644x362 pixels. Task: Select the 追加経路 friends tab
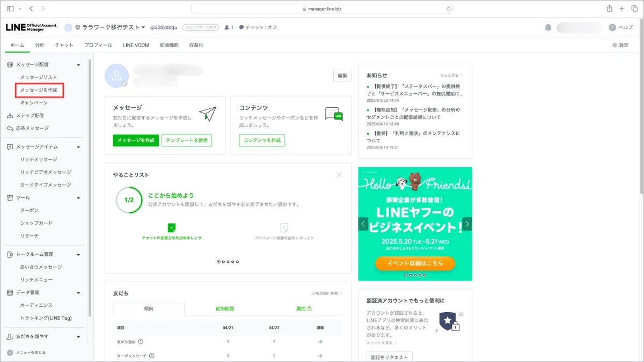click(225, 308)
